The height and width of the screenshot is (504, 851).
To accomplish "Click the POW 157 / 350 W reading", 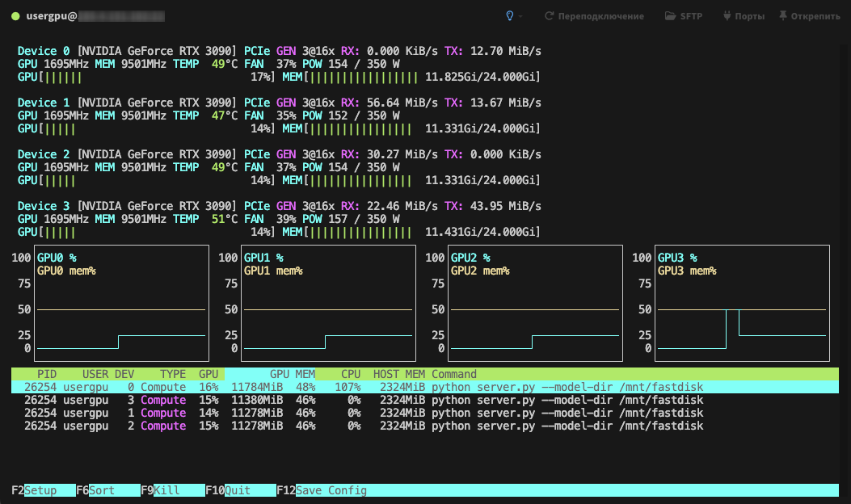I will coord(351,219).
